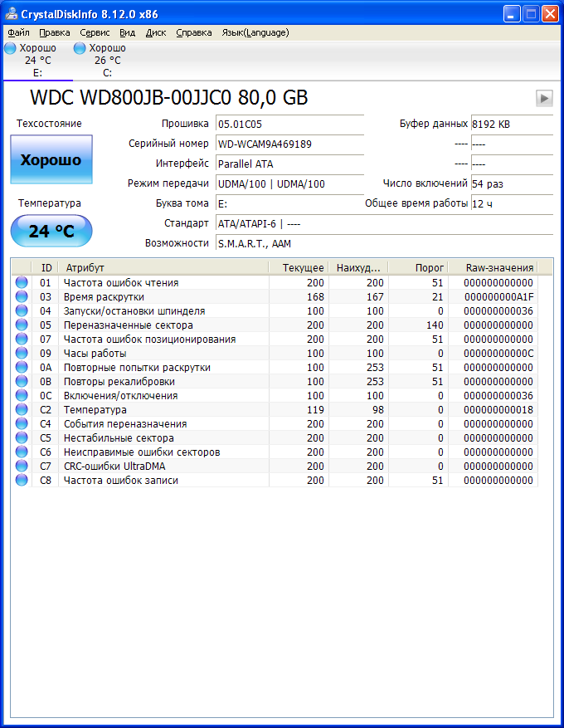The width and height of the screenshot is (564, 728).
Task: Select row Повторы рекалибровки
Action: coord(275,381)
